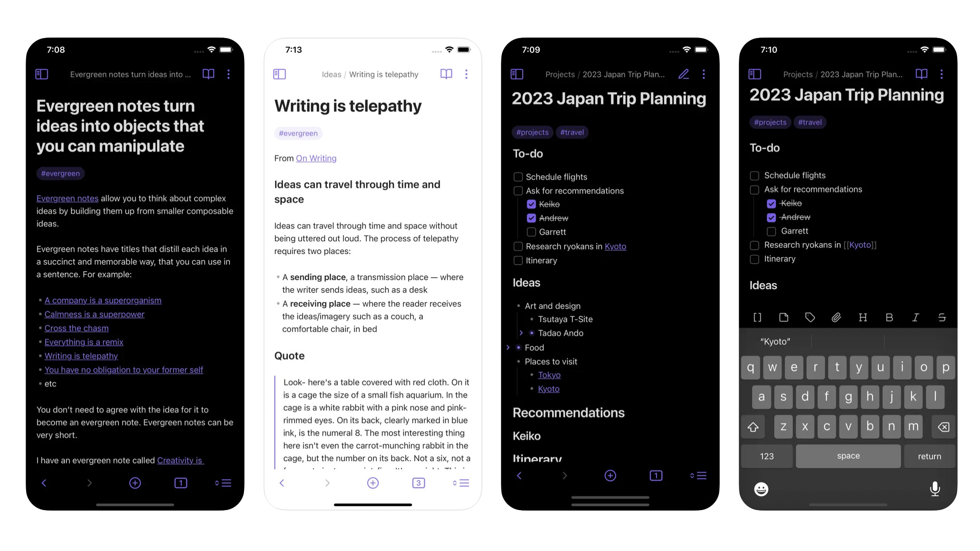Click the italic formatting icon in toolbar
The height and width of the screenshot is (551, 980).
(x=915, y=317)
